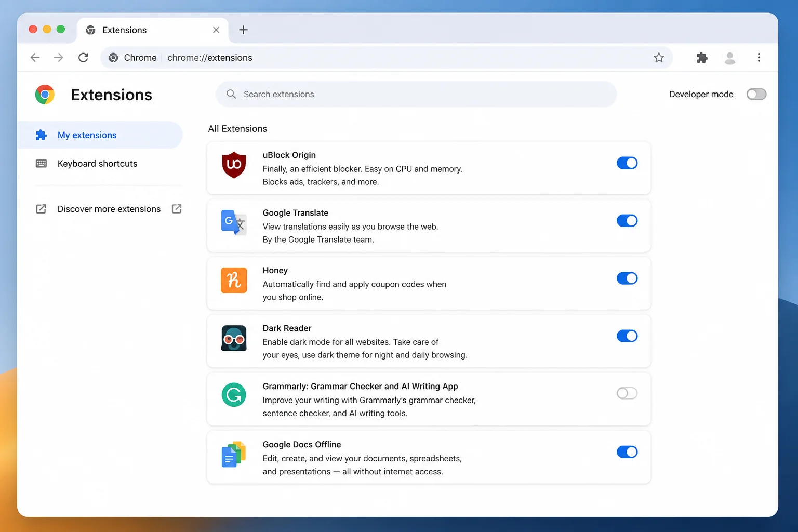Image resolution: width=798 pixels, height=532 pixels.
Task: Enable Developer mode toggle
Action: click(756, 94)
